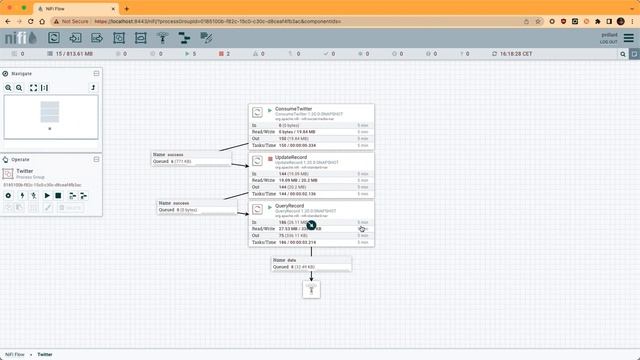Select the Remote Process Group toolbar icon
Viewport: 640px width, 360px height.
(x=141, y=38)
